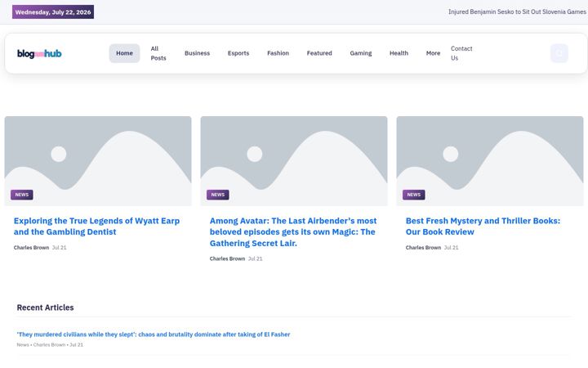Click the NEWS tag on Avatar article
588x368 pixels.
(218, 195)
